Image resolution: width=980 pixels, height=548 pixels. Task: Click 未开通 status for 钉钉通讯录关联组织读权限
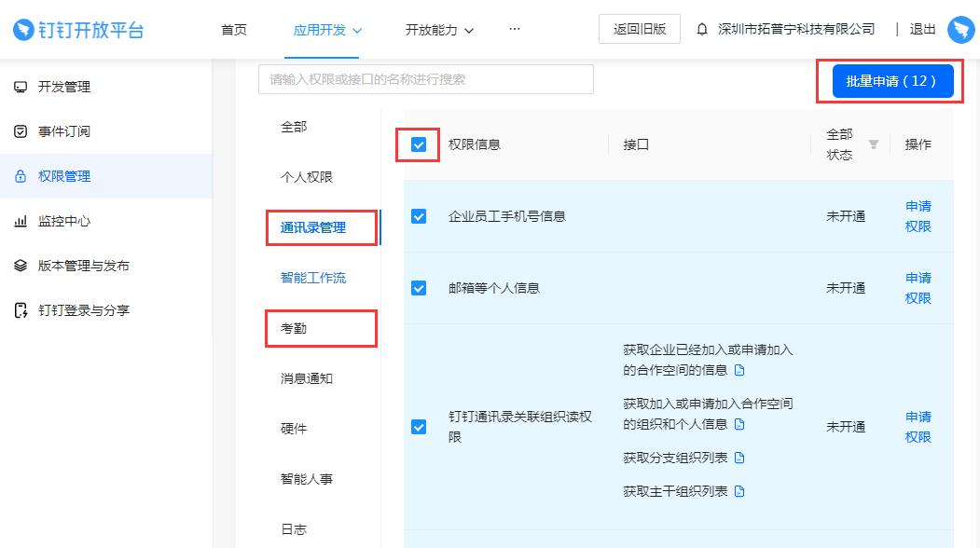[x=846, y=427]
